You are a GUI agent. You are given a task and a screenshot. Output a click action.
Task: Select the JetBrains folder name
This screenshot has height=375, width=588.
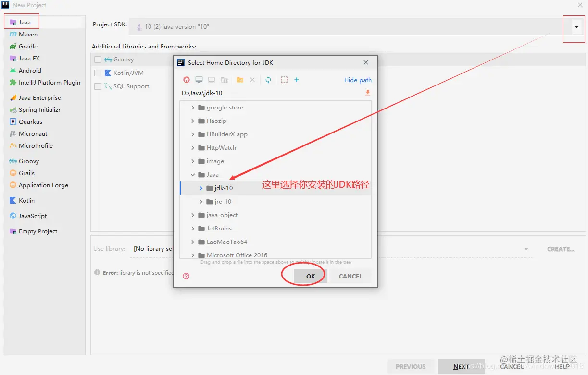pyautogui.click(x=219, y=229)
